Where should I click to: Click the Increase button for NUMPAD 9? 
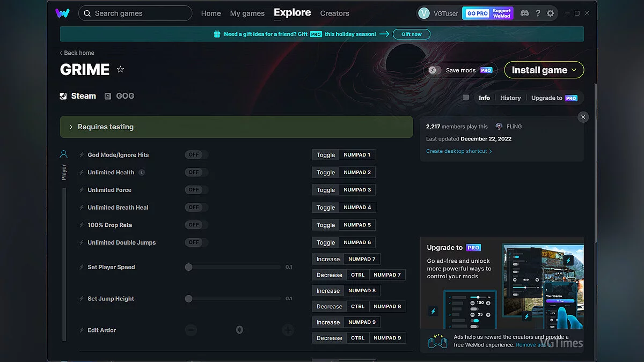(328, 322)
